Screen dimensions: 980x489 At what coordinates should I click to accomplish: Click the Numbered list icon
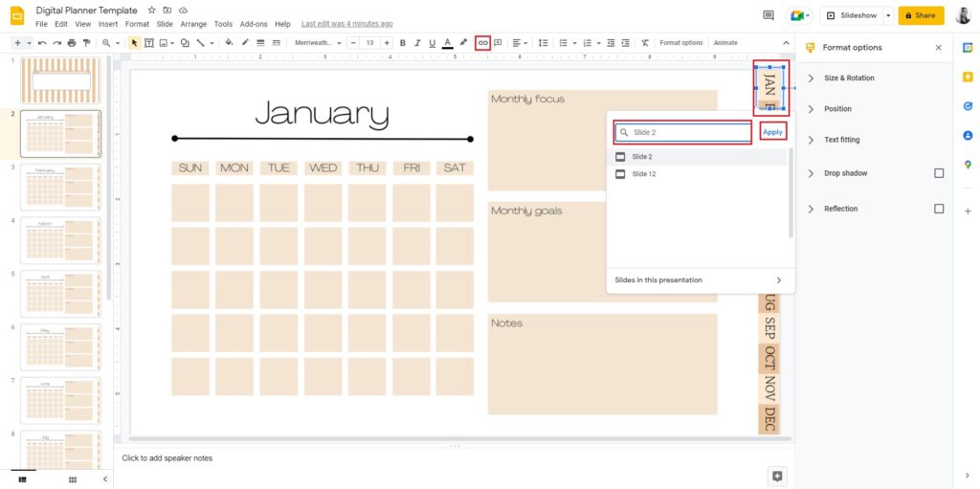tap(587, 43)
